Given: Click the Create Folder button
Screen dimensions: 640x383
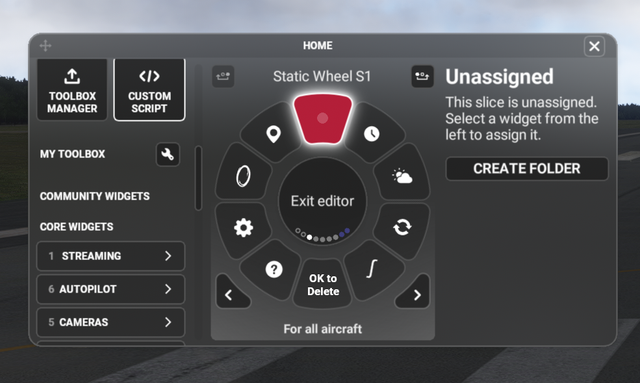Looking at the screenshot, I should click(x=527, y=169).
